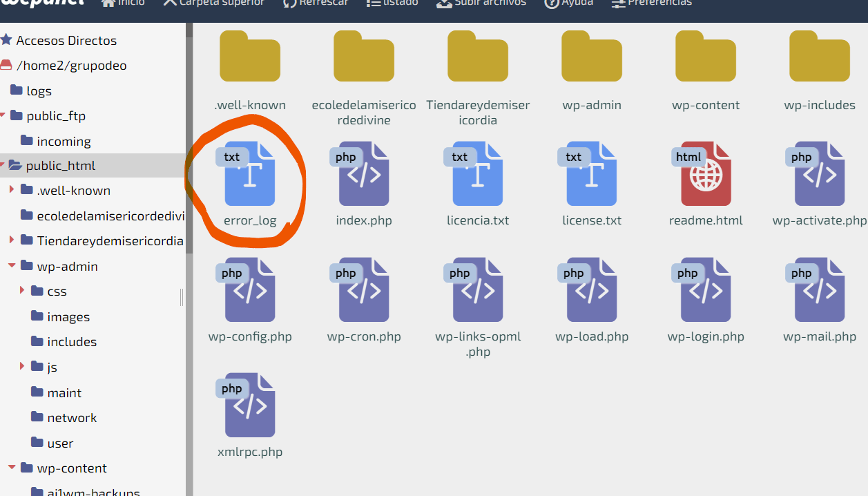This screenshot has height=496, width=868.
Task: Click the 'readme.html' file name label
Action: point(706,220)
